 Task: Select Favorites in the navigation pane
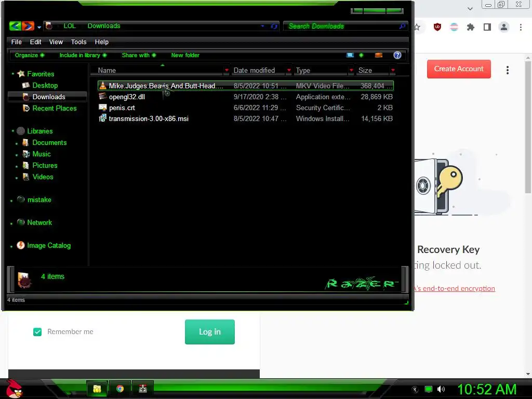click(x=41, y=74)
